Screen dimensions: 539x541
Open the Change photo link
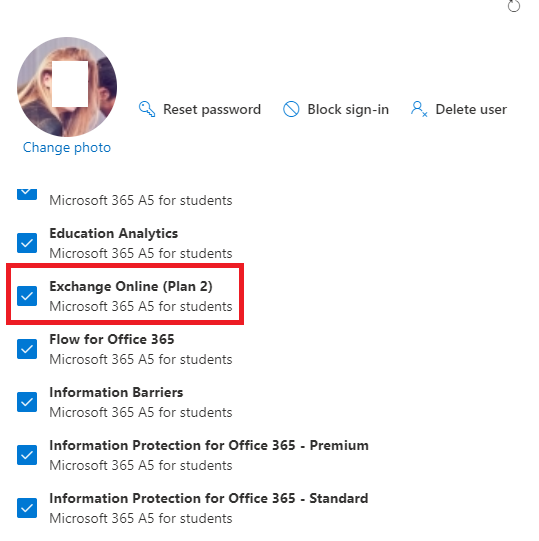pyautogui.click(x=67, y=147)
